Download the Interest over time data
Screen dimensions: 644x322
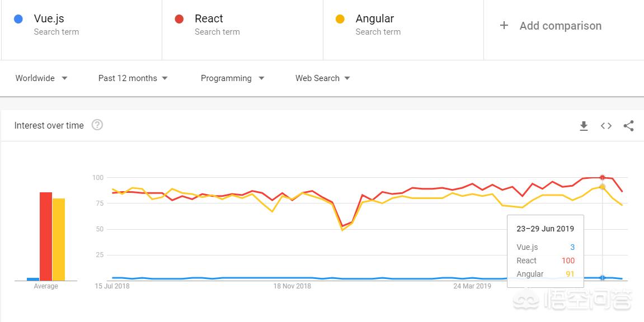tap(584, 126)
